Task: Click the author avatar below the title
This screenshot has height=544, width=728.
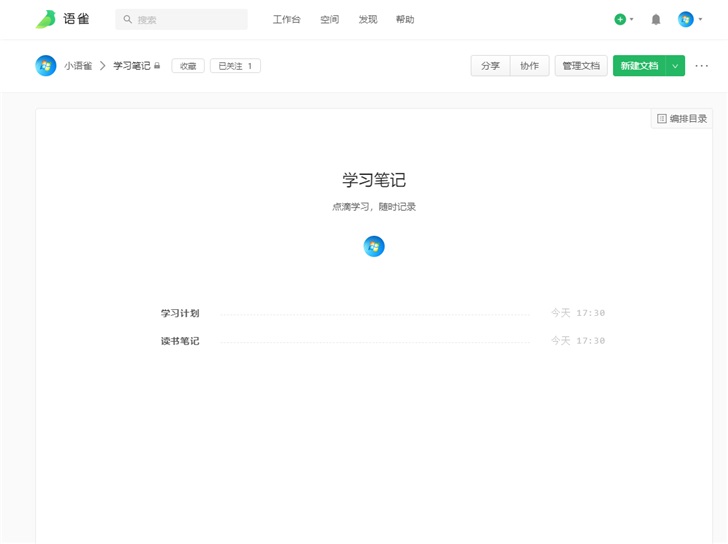Action: tap(374, 246)
